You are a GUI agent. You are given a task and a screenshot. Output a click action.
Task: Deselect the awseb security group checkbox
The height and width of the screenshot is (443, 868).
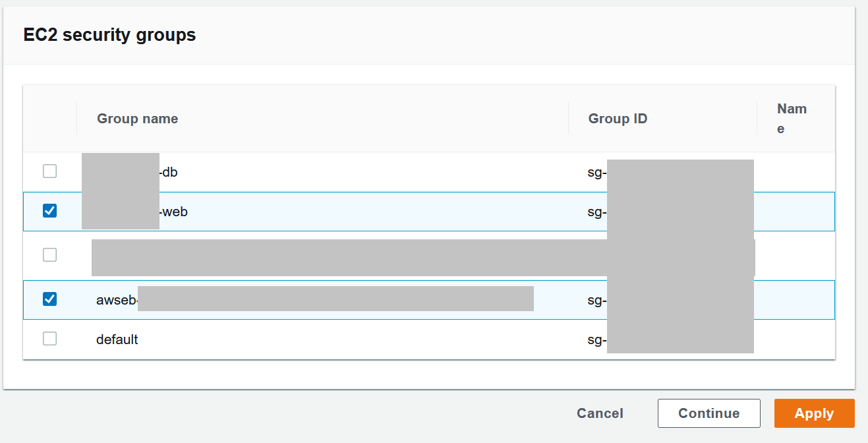49,299
